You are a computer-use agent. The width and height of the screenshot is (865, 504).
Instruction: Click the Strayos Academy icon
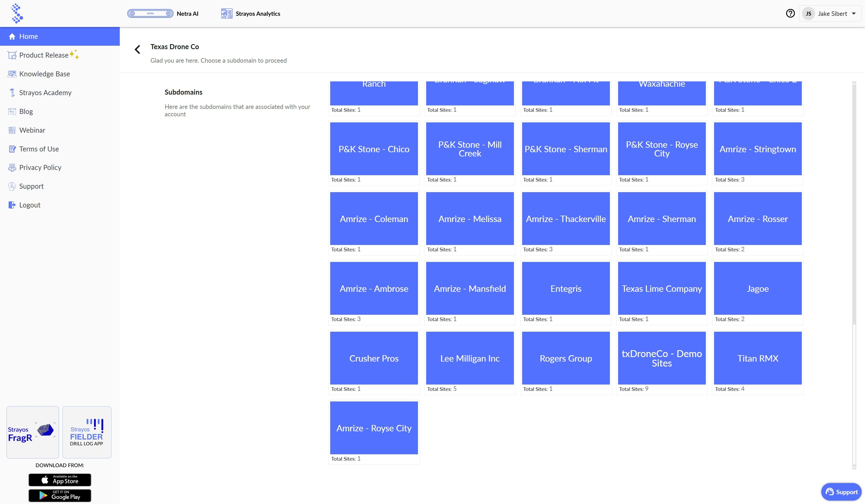tap(12, 93)
